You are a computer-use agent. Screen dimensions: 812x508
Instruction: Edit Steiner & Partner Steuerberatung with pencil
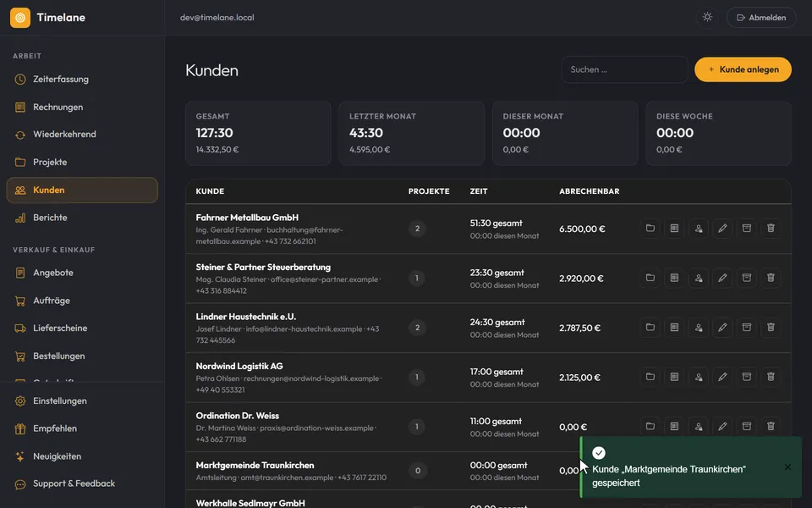pos(722,278)
